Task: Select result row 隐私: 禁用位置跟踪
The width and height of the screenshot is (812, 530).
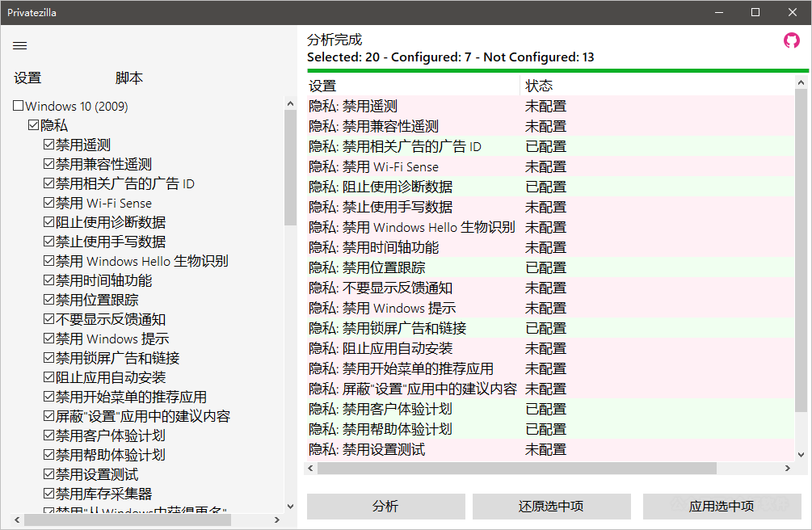Action: 550,267
